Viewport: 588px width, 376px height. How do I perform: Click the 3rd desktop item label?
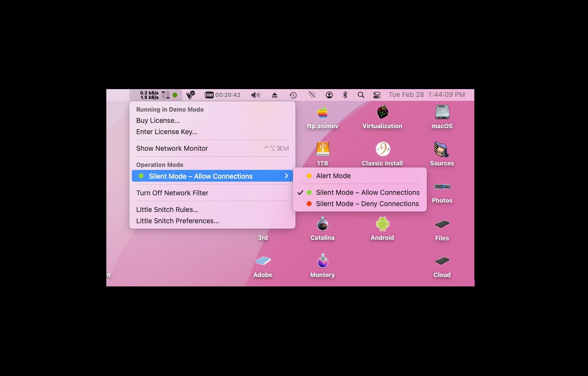pyautogui.click(x=263, y=238)
